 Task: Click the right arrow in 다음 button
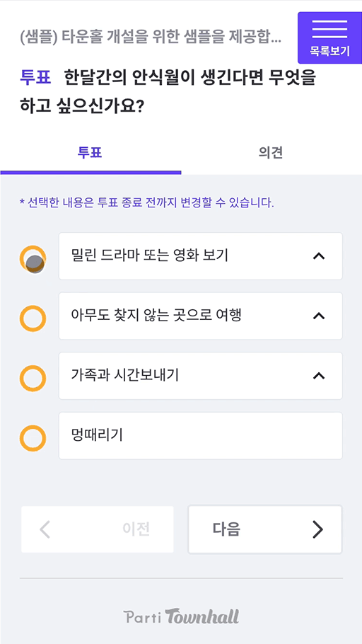317,529
